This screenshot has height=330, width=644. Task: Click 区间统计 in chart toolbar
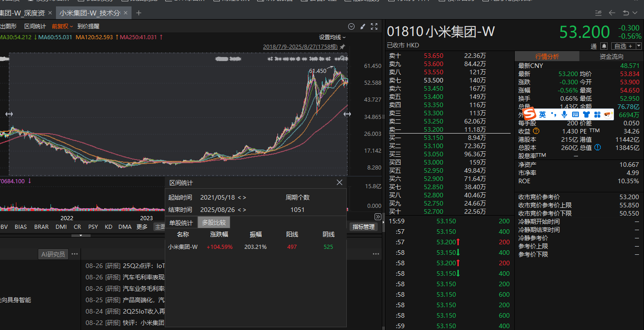tap(35, 26)
